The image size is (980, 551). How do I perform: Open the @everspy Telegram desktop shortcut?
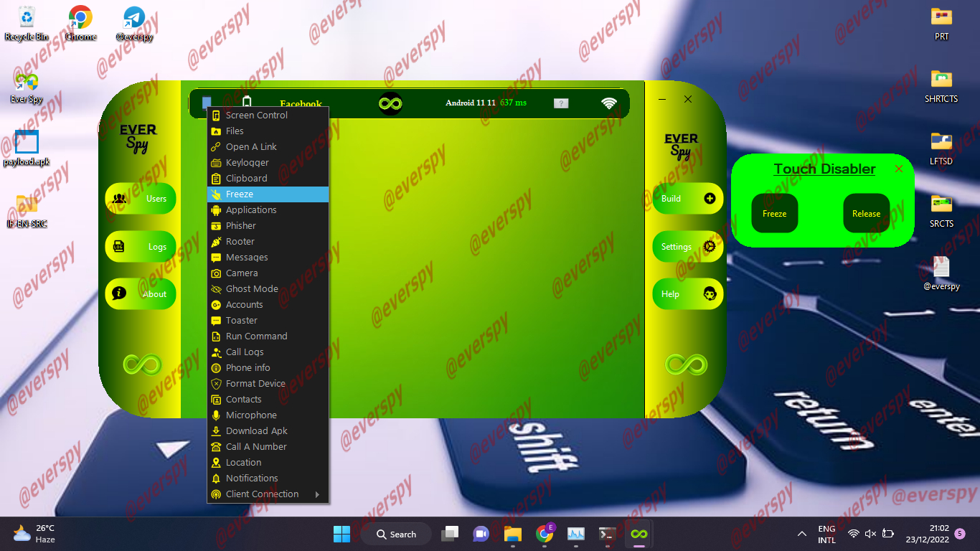134,24
